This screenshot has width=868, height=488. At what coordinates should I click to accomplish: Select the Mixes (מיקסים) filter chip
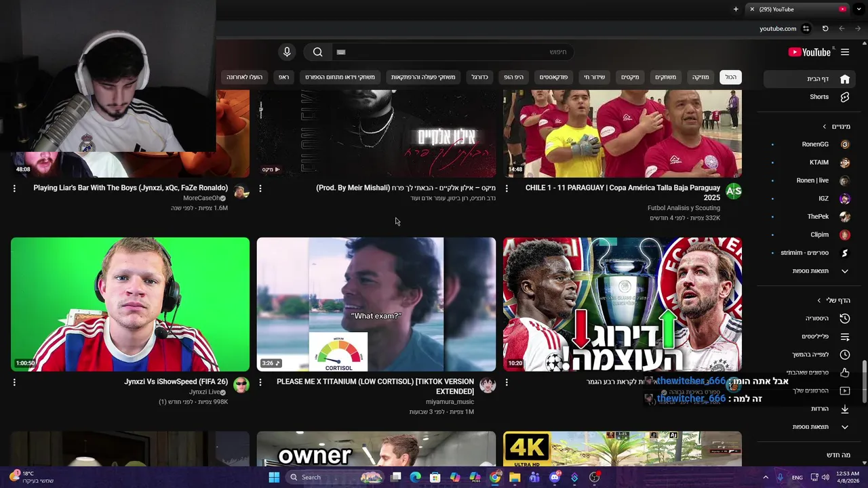pyautogui.click(x=630, y=77)
